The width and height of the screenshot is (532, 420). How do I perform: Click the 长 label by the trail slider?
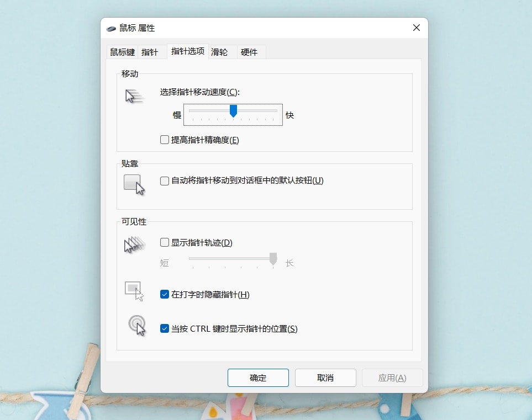click(289, 263)
